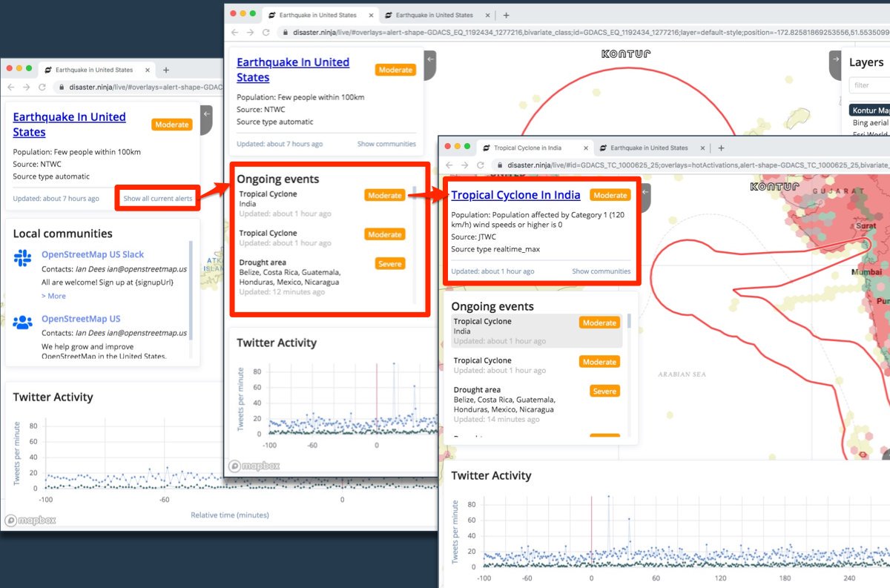Go back in the middle browser window

click(x=234, y=33)
